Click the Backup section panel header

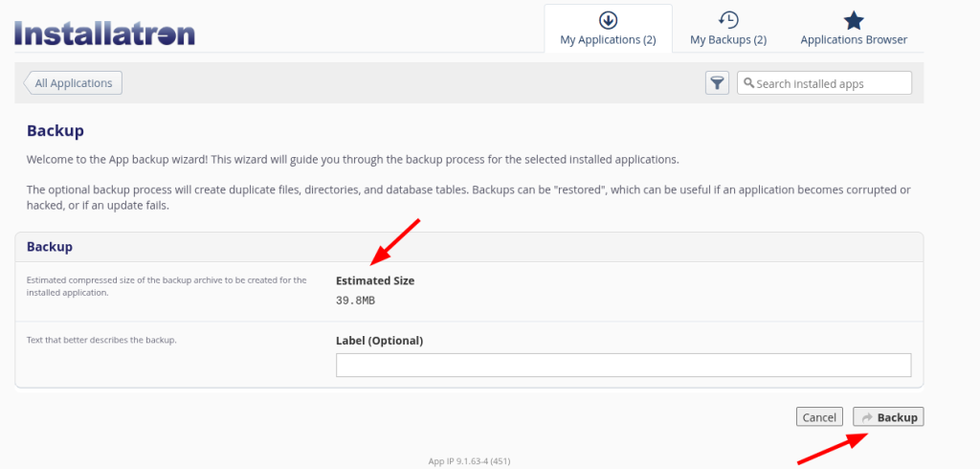click(x=469, y=247)
